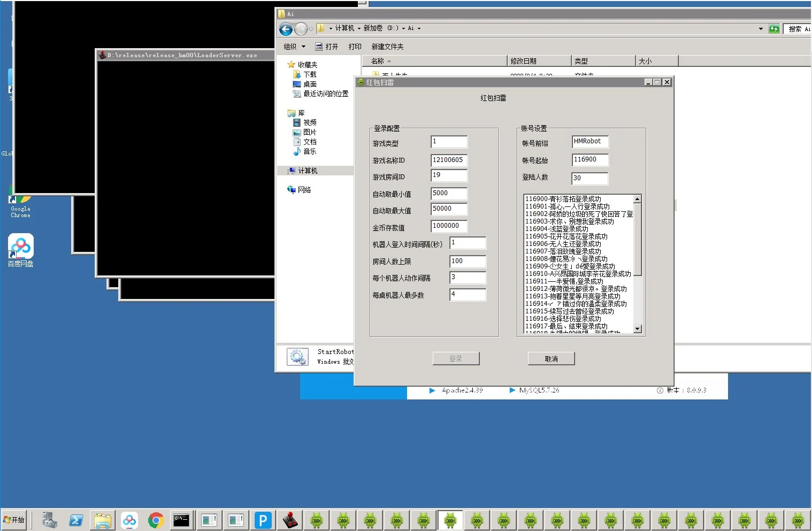Viewport: 812px width, 531px height.
Task: Open the command prompt taskbar icon
Action: [181, 520]
